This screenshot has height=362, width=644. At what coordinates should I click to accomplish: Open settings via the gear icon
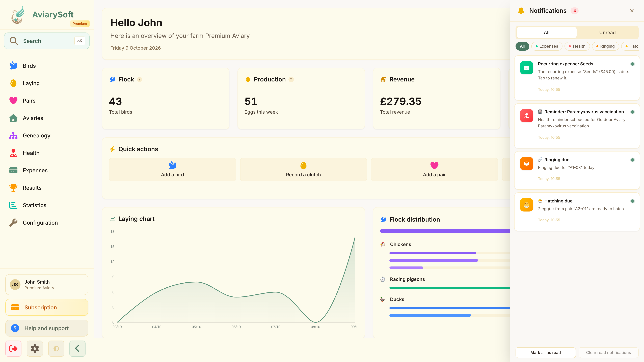click(x=35, y=348)
